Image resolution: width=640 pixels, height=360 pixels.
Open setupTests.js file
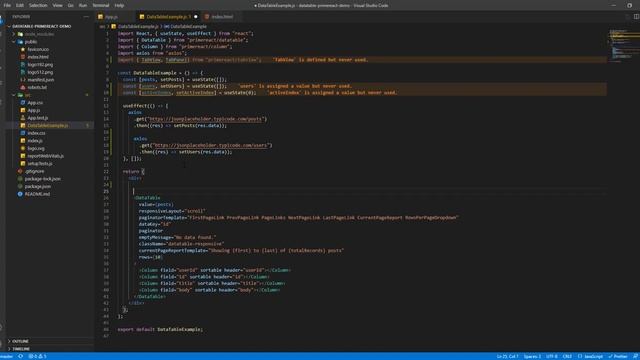coord(40,164)
